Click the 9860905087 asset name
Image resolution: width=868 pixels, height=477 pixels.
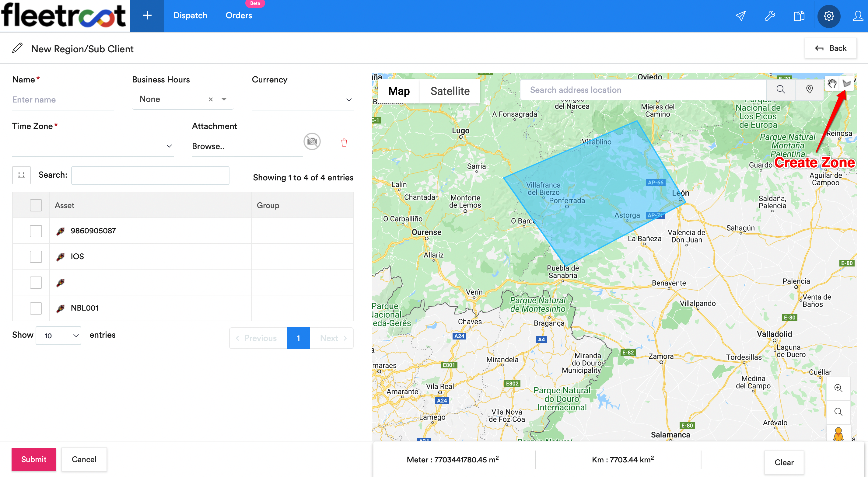click(x=93, y=231)
